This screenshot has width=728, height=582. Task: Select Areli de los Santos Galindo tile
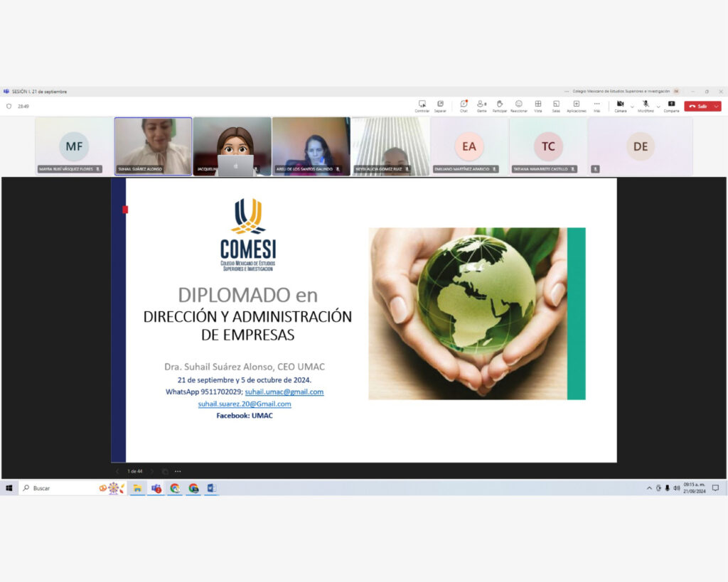click(x=311, y=146)
